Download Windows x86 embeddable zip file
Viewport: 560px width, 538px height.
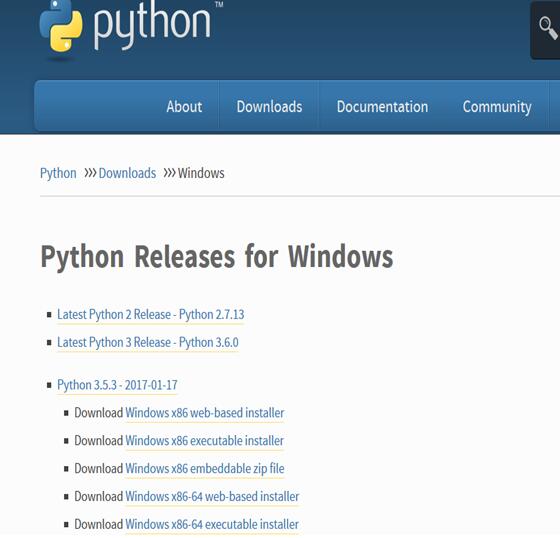coord(205,469)
